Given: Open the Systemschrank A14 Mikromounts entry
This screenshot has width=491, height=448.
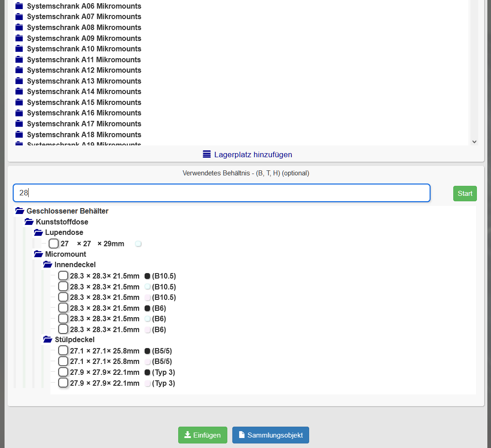Looking at the screenshot, I should coord(84,91).
